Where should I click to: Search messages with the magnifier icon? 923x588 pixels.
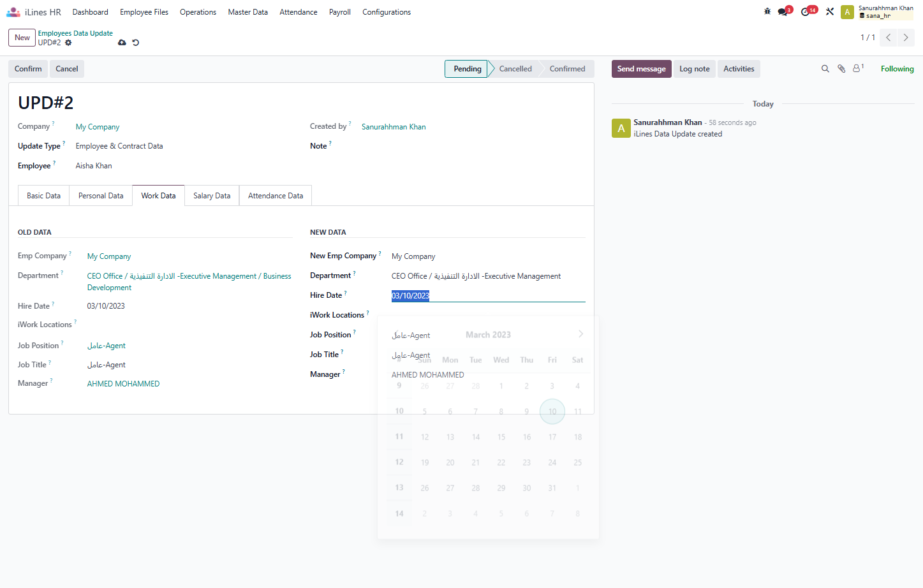pos(825,69)
